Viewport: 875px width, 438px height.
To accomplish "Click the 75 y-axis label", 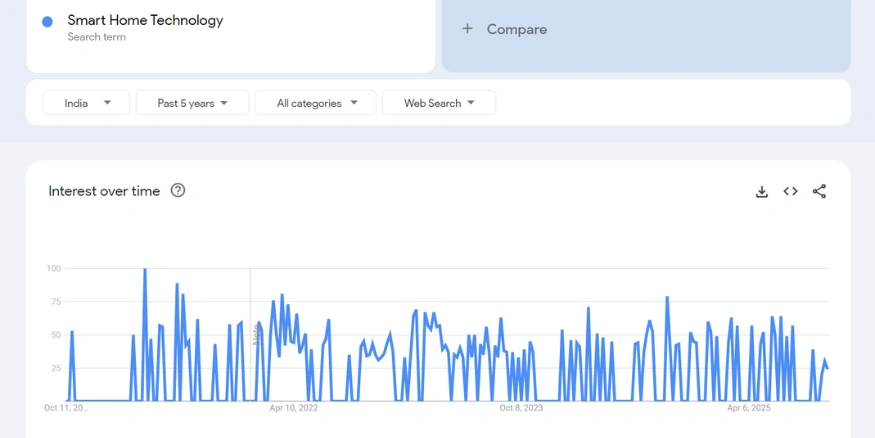I will pos(55,302).
